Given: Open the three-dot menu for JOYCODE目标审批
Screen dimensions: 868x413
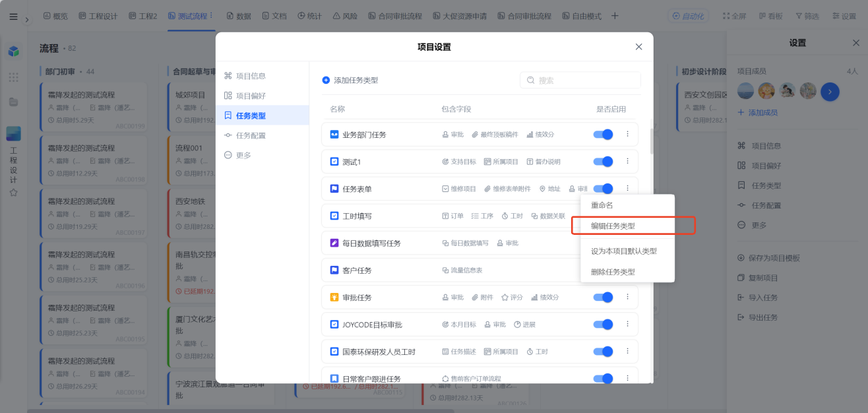Looking at the screenshot, I should pyautogui.click(x=627, y=324).
